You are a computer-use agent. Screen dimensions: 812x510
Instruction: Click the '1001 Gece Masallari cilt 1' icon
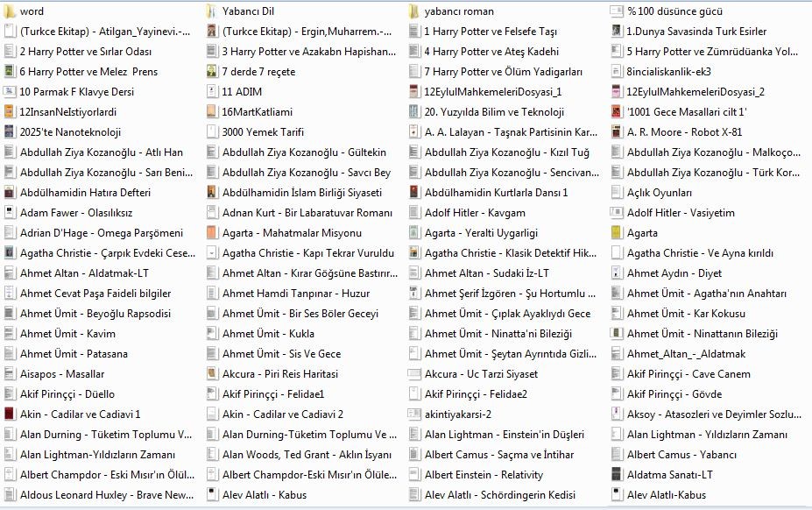point(617,112)
